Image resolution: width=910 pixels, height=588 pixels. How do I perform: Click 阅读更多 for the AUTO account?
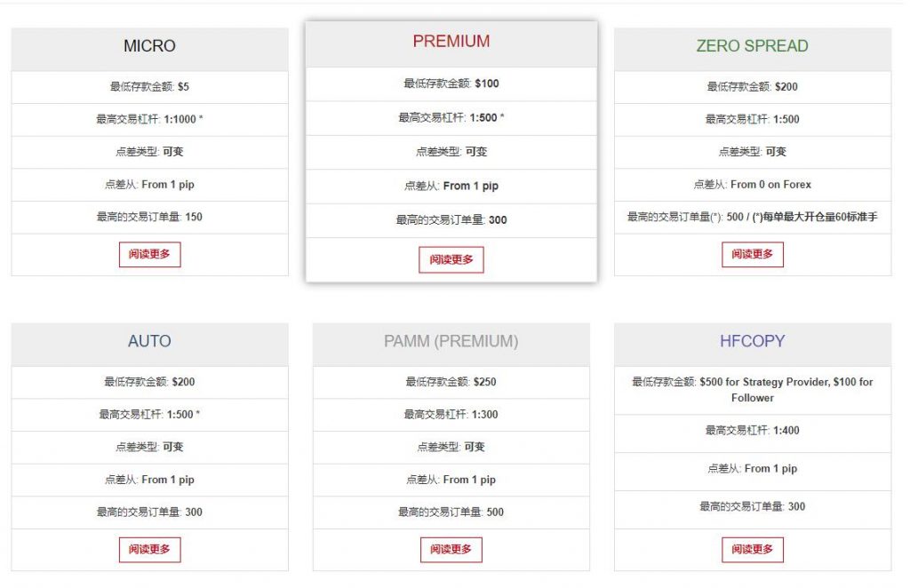coord(149,549)
